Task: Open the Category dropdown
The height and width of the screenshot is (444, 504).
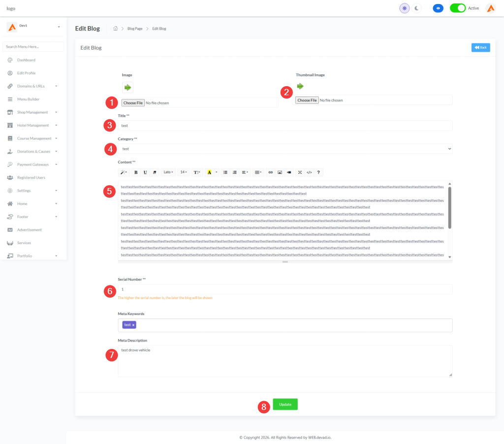Action: [285, 149]
